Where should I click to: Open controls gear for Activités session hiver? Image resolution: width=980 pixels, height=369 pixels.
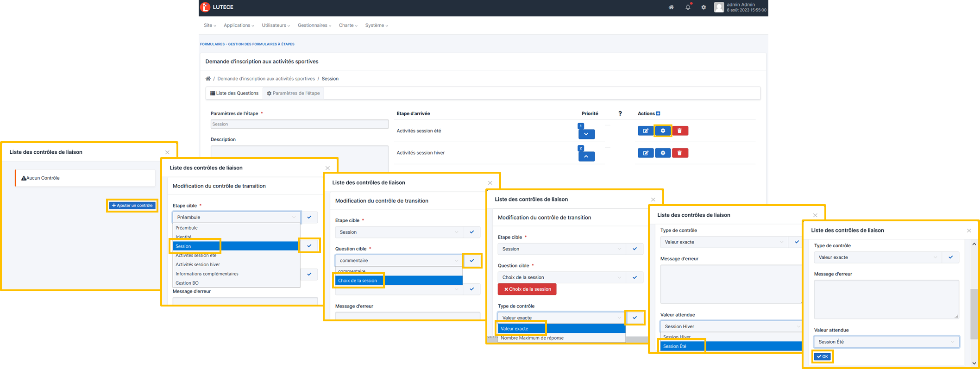(663, 153)
